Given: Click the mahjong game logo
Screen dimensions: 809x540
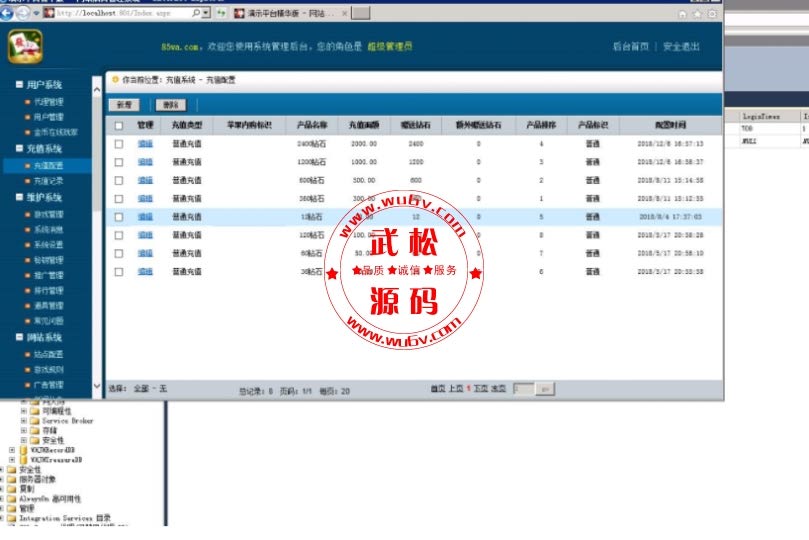Looking at the screenshot, I should click(x=25, y=46).
